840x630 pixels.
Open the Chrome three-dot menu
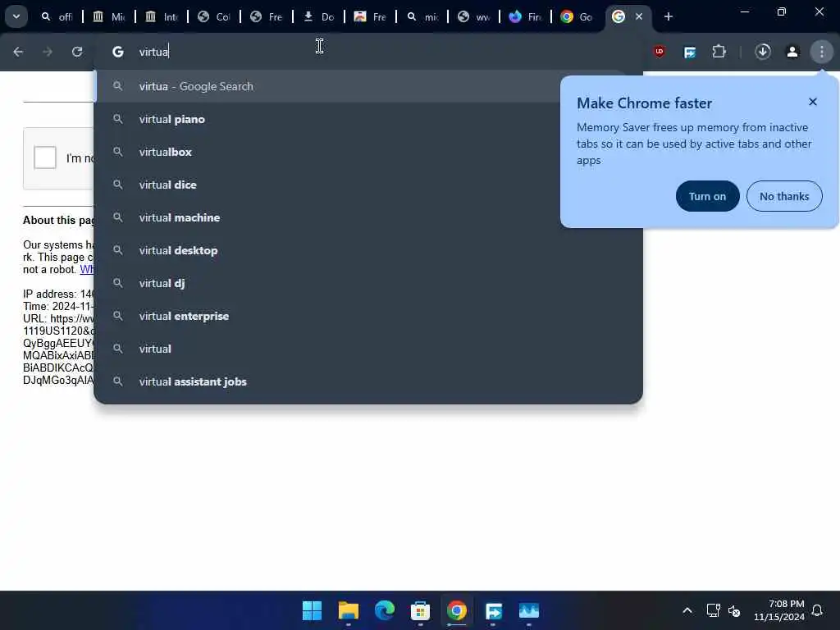pos(822,52)
